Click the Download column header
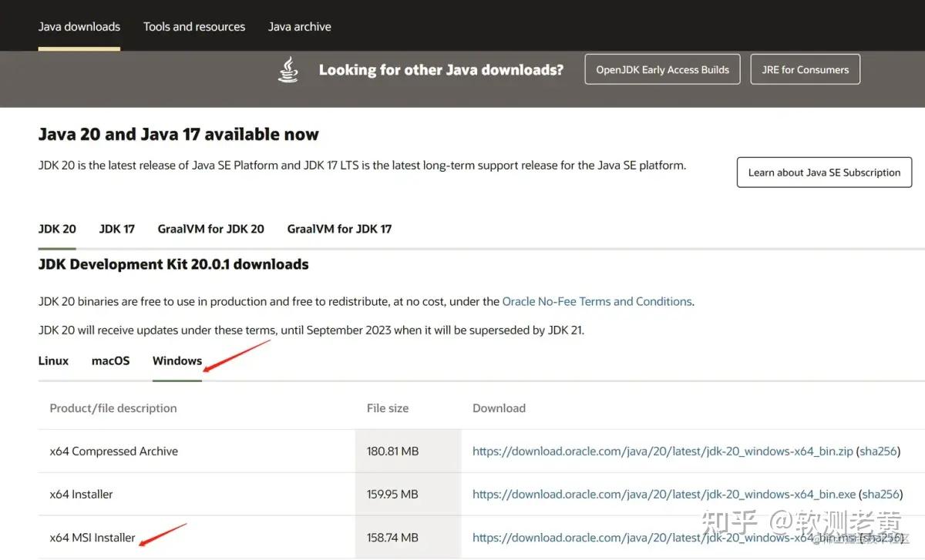925x560 pixels. coord(499,408)
